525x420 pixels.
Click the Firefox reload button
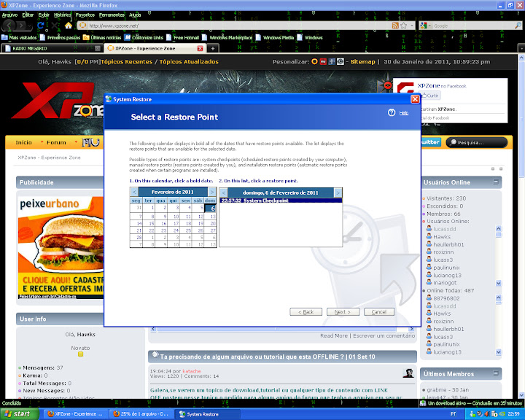pyautogui.click(x=41, y=26)
